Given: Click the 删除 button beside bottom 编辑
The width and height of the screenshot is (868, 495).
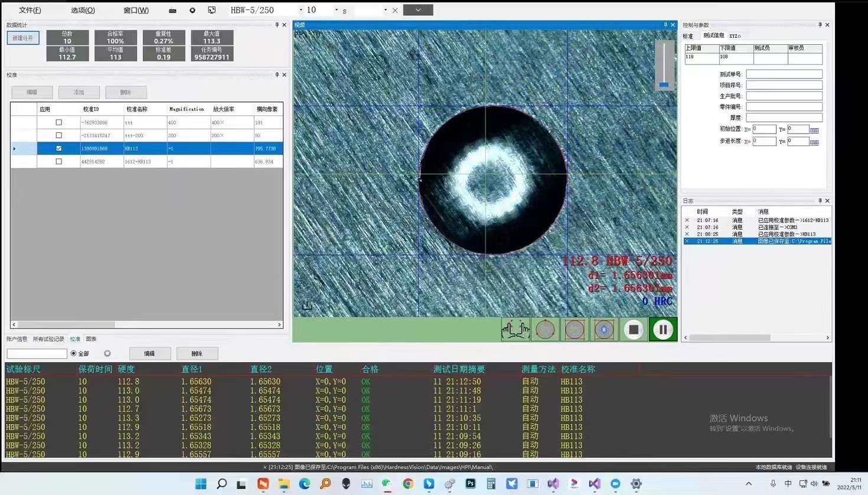Looking at the screenshot, I should point(197,353).
